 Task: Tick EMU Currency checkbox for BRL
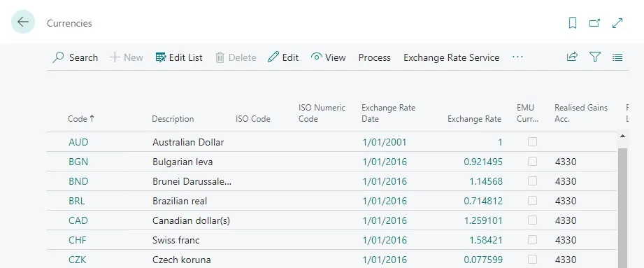point(532,201)
